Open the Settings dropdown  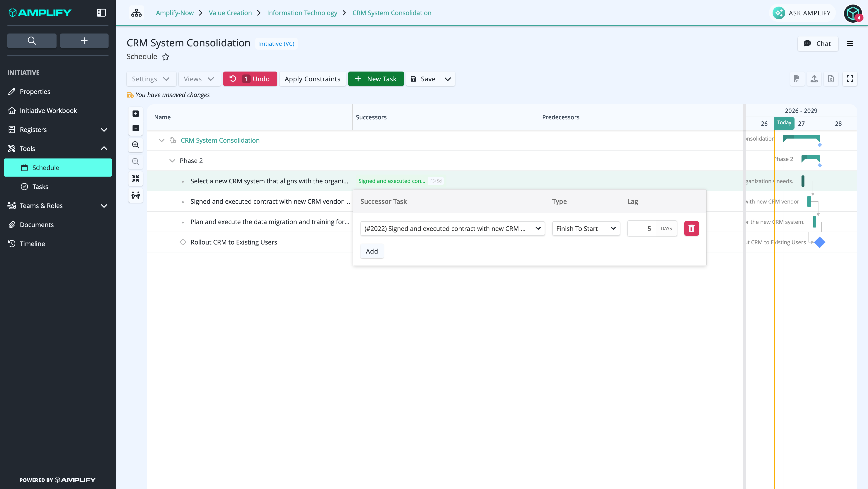pyautogui.click(x=151, y=79)
